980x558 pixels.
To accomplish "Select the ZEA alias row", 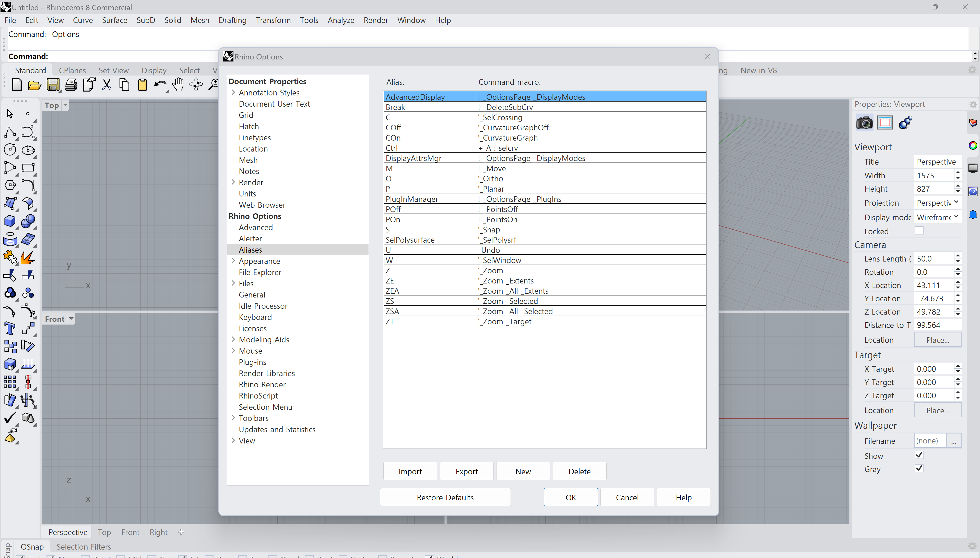I will pyautogui.click(x=545, y=291).
